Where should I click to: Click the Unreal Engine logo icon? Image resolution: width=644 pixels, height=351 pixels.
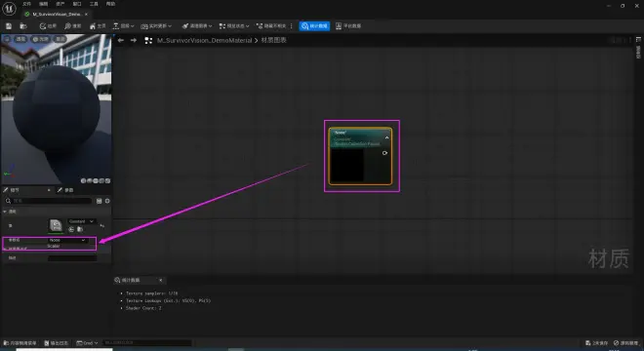[9, 8]
